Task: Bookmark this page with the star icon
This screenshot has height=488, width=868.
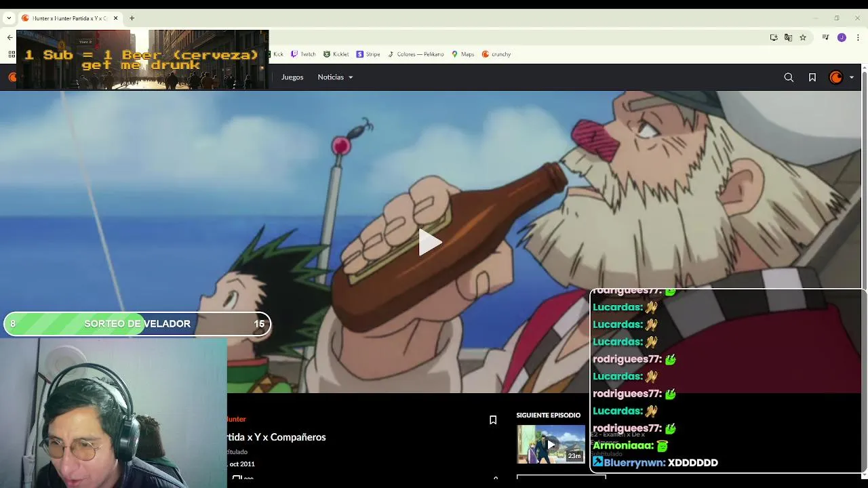Action: coord(803,37)
